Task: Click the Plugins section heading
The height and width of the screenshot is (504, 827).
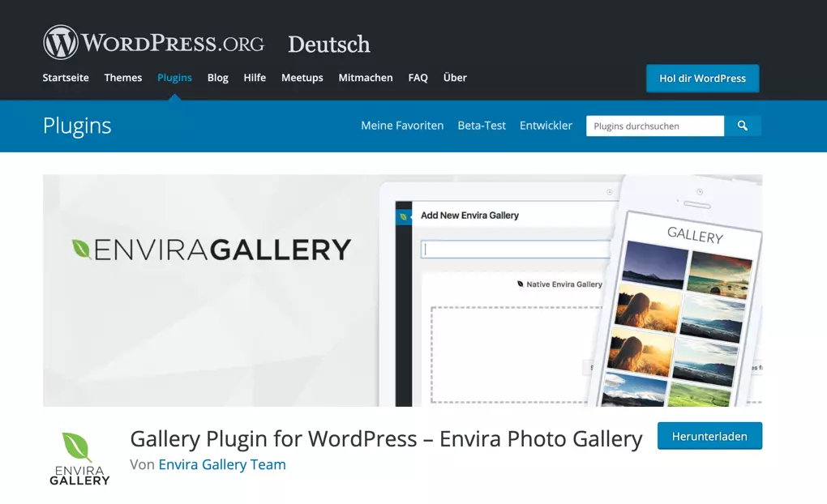Action: [77, 126]
